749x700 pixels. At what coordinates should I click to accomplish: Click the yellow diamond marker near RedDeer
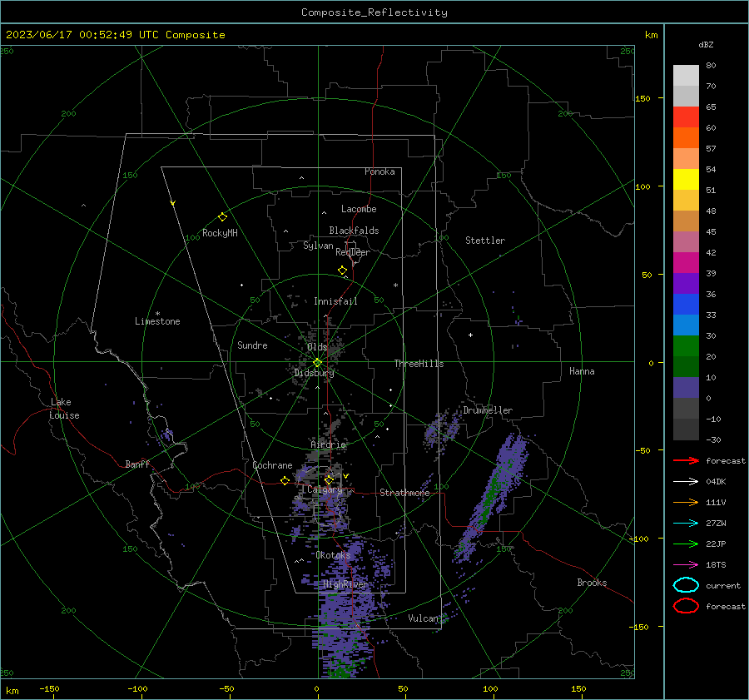[x=343, y=271]
